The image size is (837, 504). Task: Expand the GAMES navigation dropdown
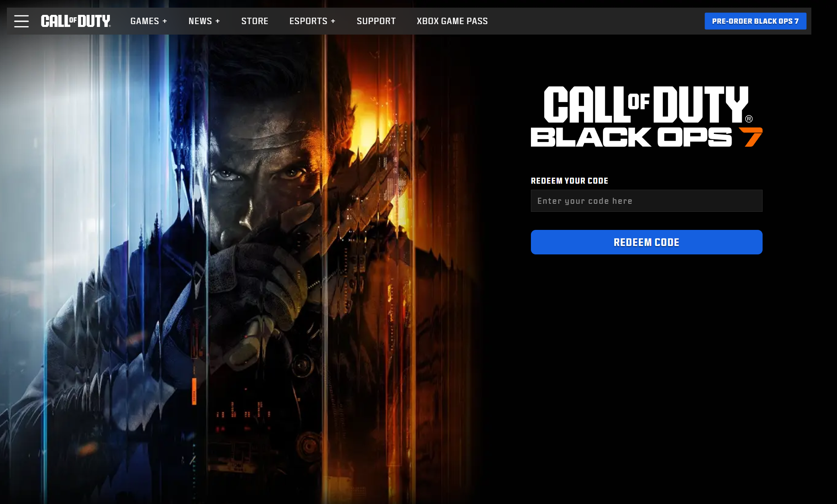(x=145, y=21)
